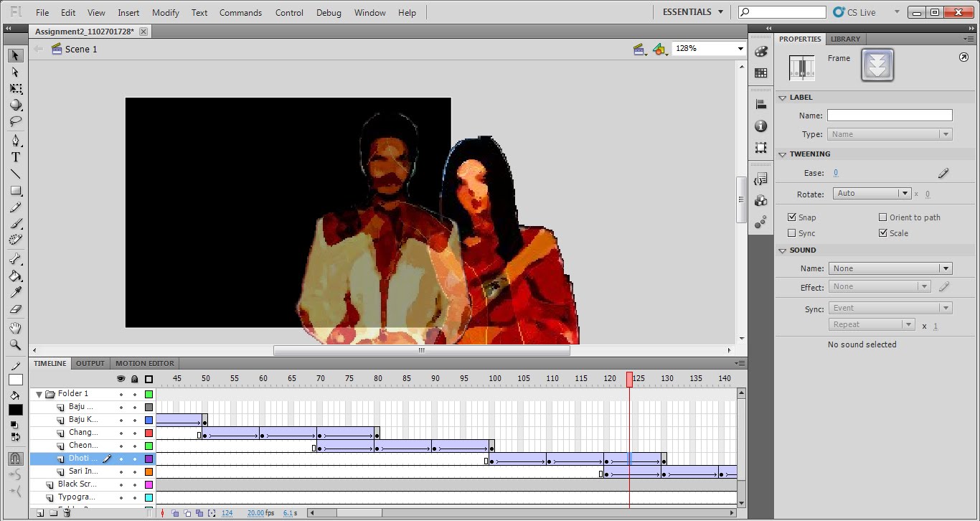
Task: Open the stage zoom 128% dropdown
Action: (740, 48)
